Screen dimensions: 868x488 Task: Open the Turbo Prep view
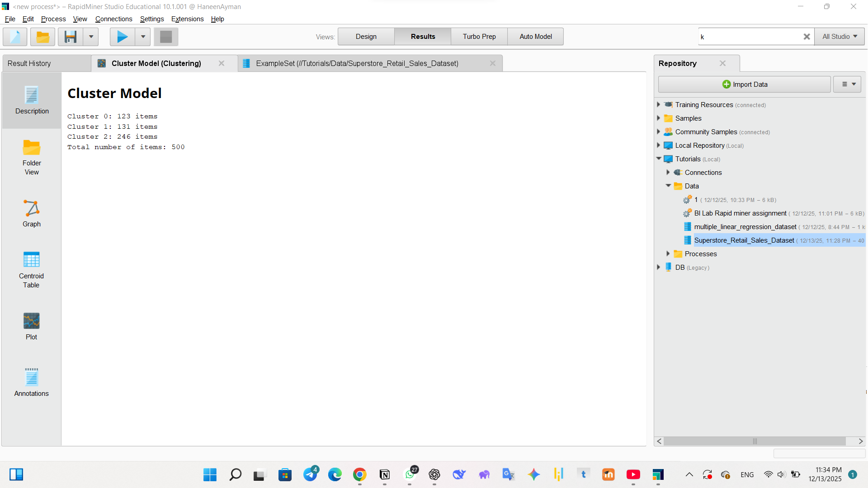[x=479, y=37]
